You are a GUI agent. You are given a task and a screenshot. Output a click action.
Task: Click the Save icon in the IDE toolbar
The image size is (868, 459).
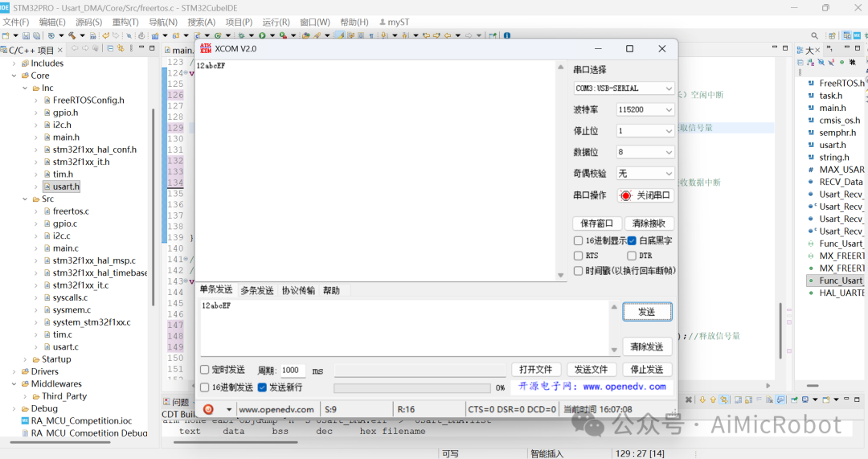[x=26, y=35]
